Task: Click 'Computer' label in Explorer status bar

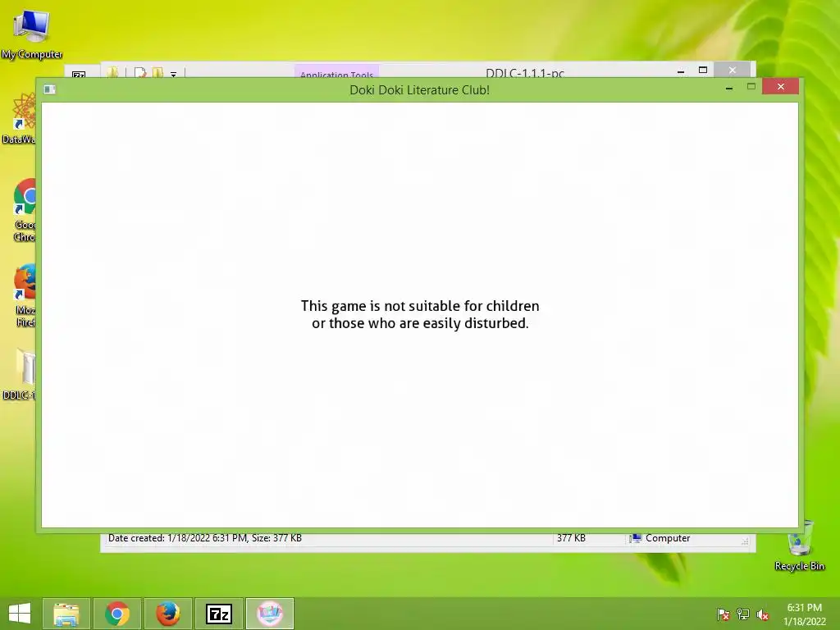Action: [668, 538]
